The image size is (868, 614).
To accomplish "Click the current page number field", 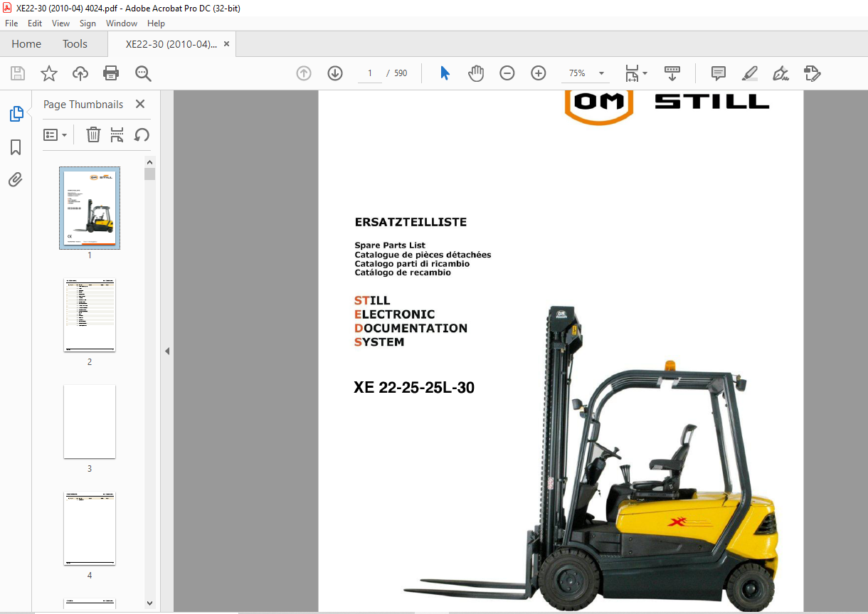I will click(370, 73).
